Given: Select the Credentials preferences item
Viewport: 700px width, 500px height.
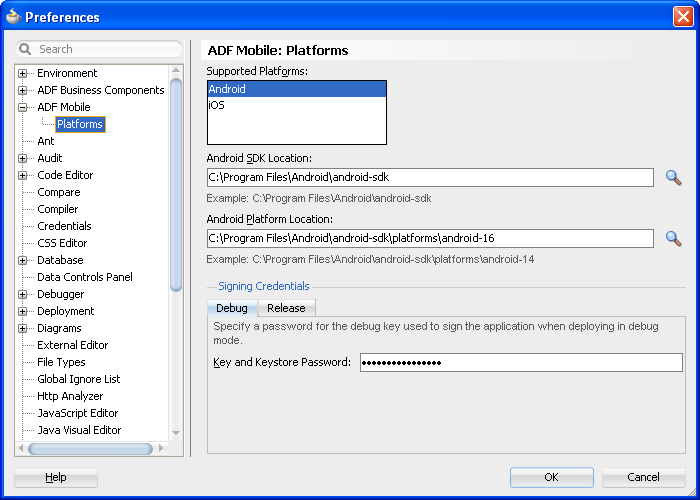Looking at the screenshot, I should pos(64,226).
